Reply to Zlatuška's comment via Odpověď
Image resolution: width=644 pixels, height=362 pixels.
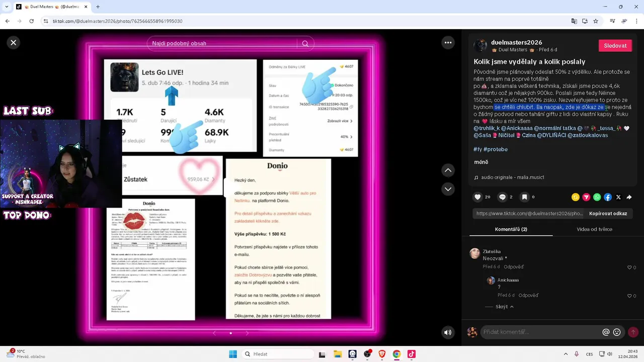[514, 267]
